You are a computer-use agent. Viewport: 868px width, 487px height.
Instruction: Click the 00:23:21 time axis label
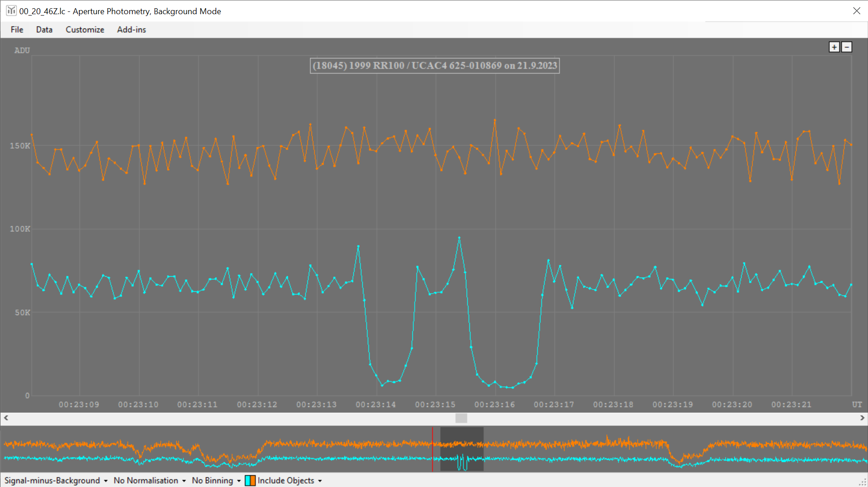coord(791,405)
